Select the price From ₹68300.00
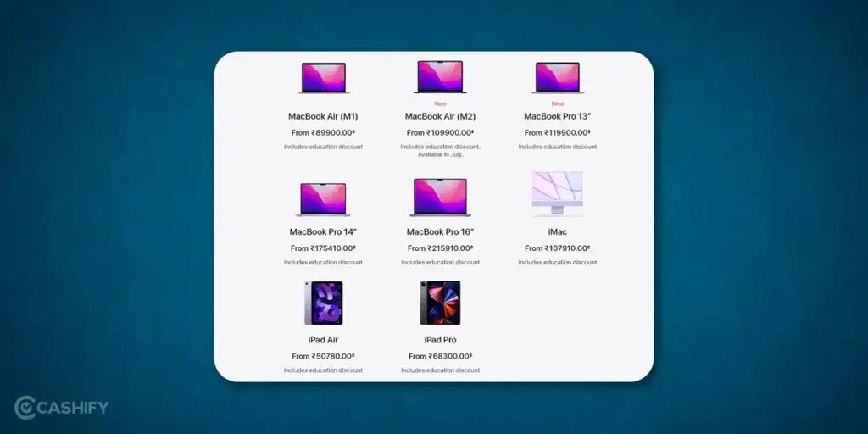The height and width of the screenshot is (434, 868). [x=440, y=357]
